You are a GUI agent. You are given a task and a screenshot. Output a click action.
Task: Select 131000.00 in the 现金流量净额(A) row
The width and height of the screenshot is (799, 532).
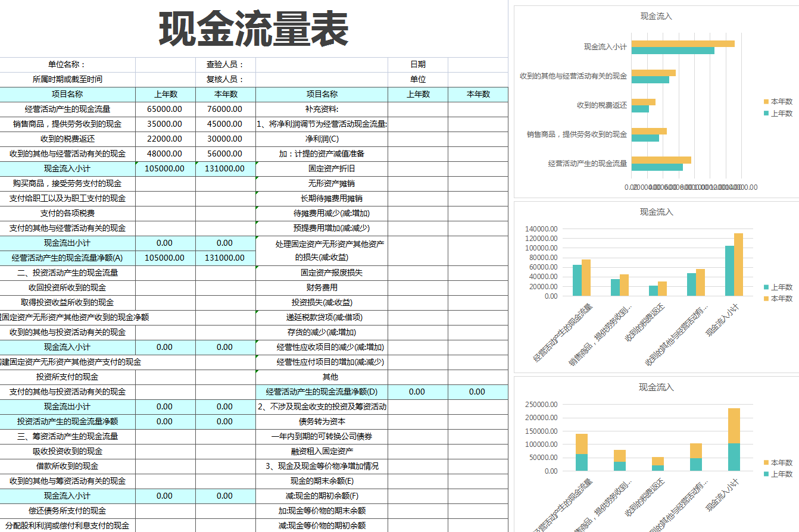click(x=225, y=258)
